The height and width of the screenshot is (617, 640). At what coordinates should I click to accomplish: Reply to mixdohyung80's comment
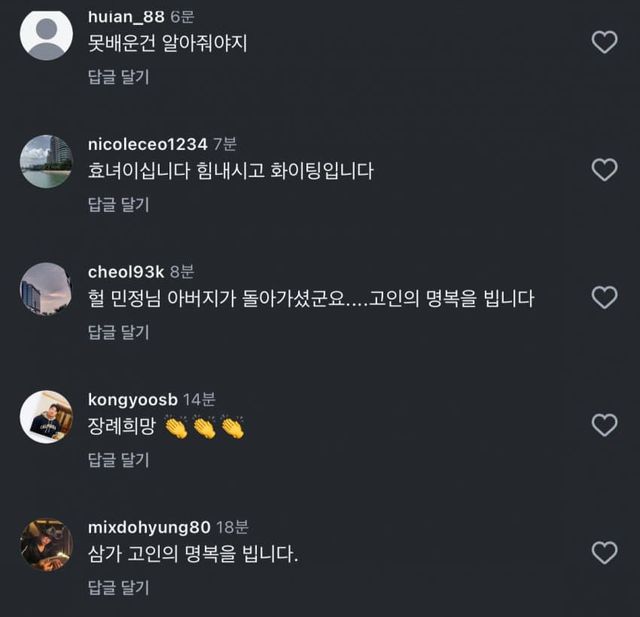(x=118, y=587)
